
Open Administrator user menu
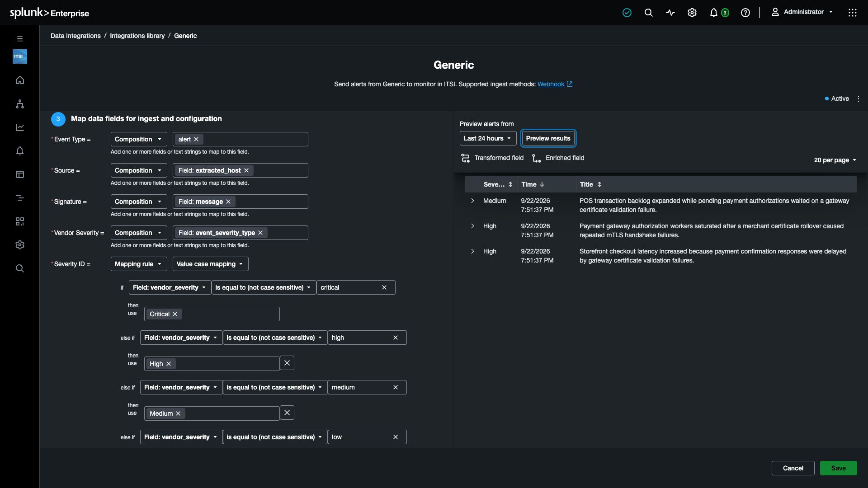tap(802, 12)
